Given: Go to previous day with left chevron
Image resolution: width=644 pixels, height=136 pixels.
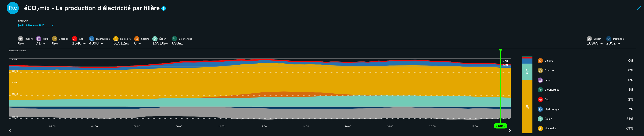Looking at the screenshot, I should click(10, 130).
